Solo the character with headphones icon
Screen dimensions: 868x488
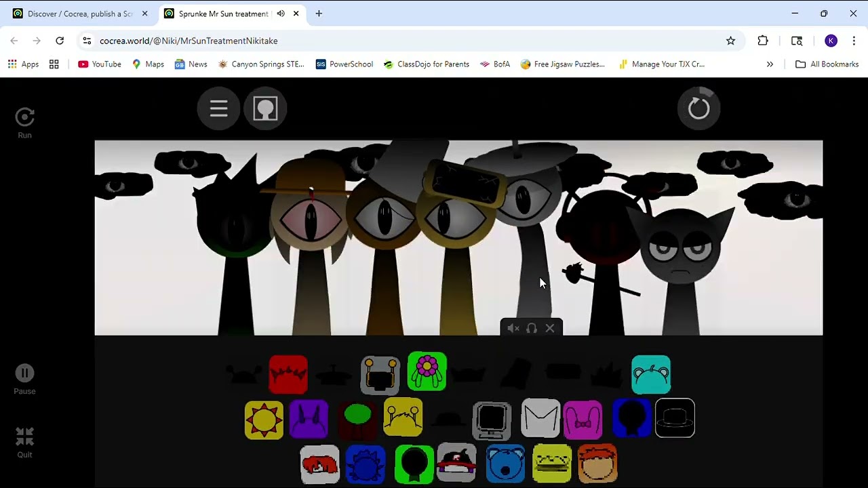click(532, 328)
